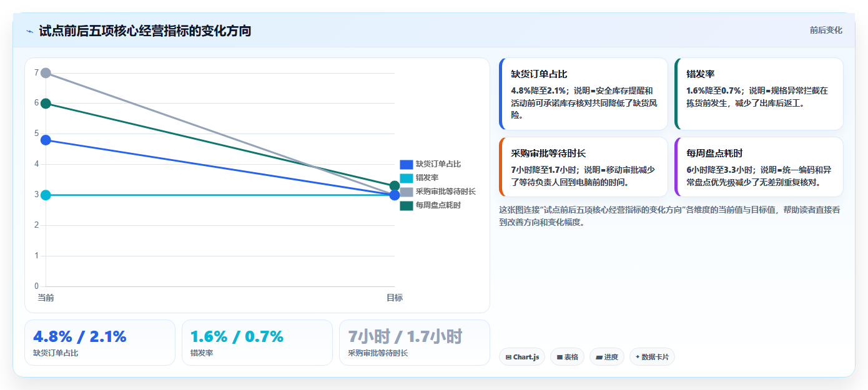Click text 7小时降至1.7小时 in card
Screen dimensions: 868x390
543,170
